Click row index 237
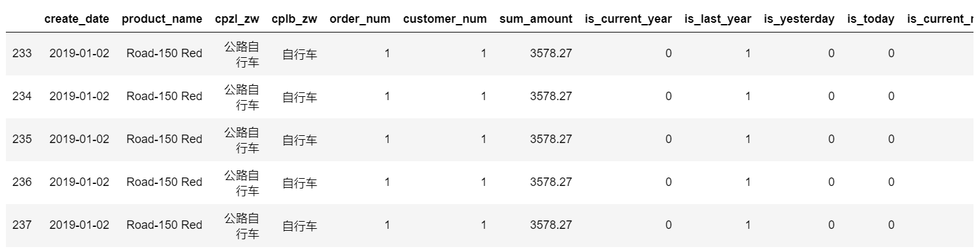Image resolution: width=980 pixels, height=249 pixels. (x=22, y=225)
